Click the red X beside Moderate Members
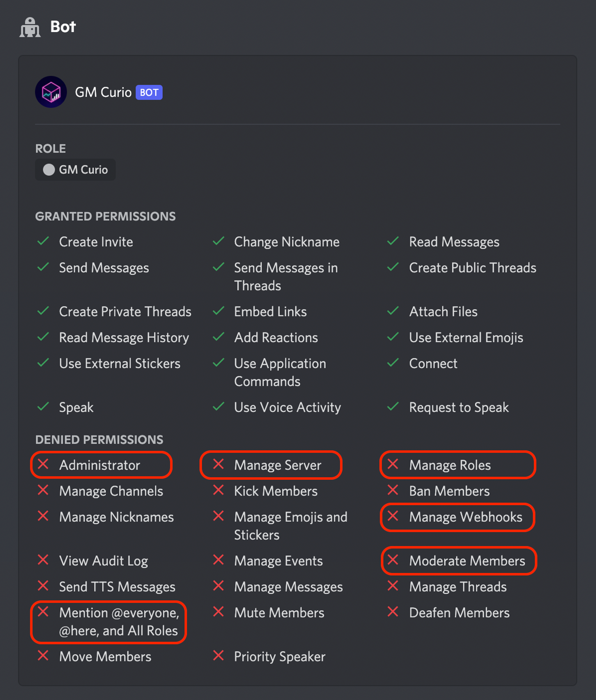Image resolution: width=596 pixels, height=700 pixels. coord(393,560)
